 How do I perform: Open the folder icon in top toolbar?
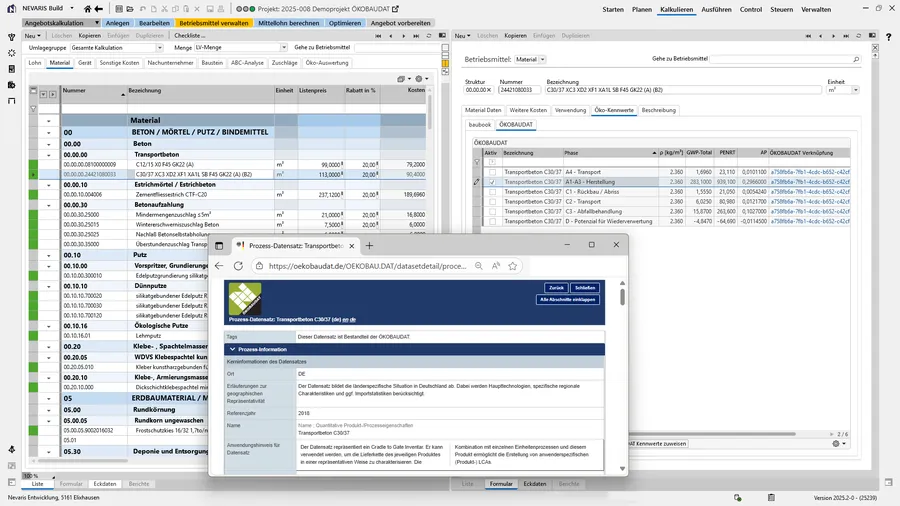130,9
